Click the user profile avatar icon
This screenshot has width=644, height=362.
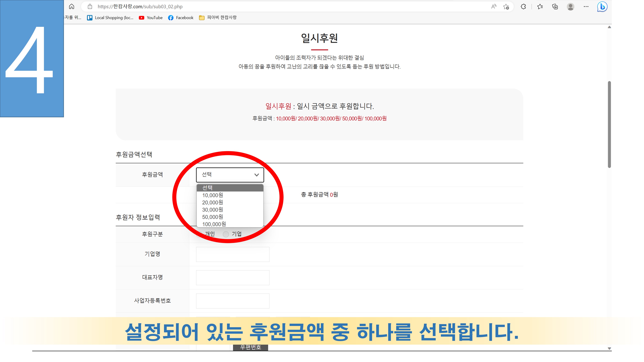(x=570, y=6)
